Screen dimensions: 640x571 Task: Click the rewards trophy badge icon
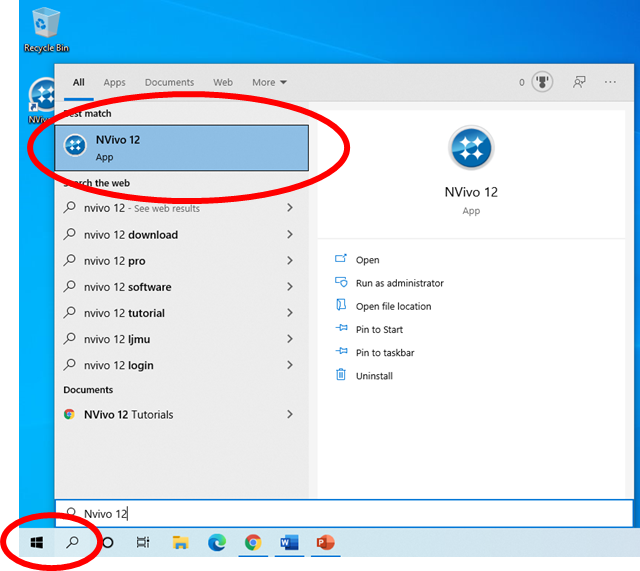(542, 82)
